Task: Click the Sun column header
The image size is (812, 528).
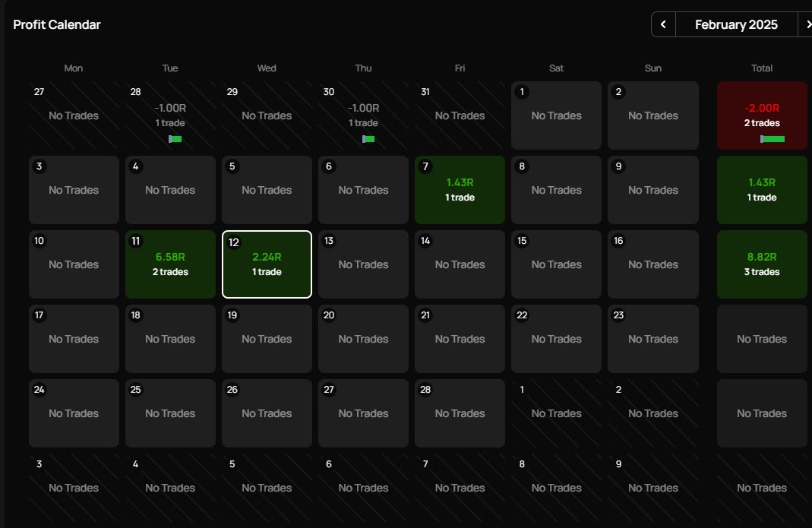Action: [653, 68]
